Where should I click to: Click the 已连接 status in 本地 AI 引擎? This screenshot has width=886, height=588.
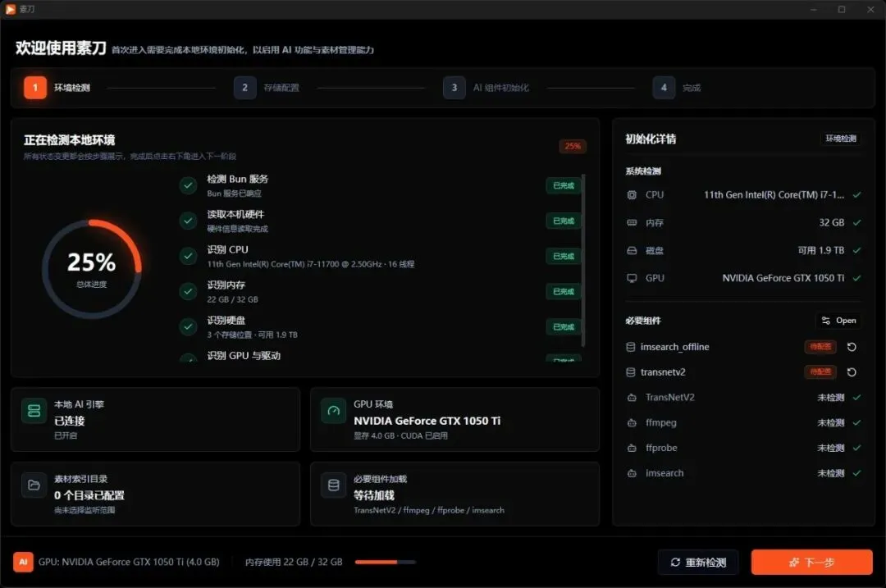pos(69,421)
